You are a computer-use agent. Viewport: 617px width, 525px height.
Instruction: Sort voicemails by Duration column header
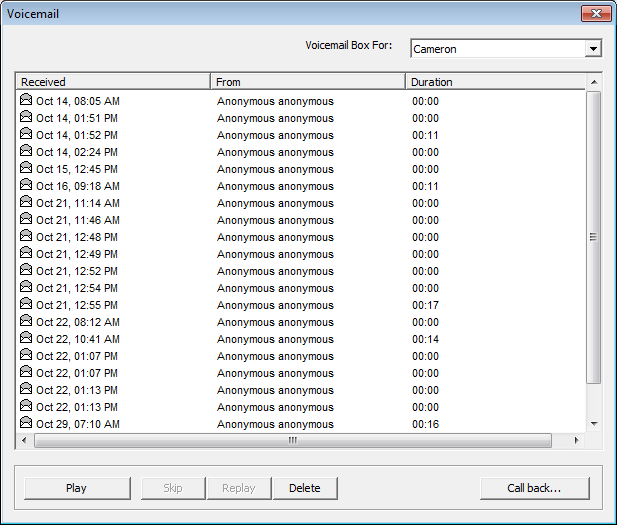click(x=495, y=82)
